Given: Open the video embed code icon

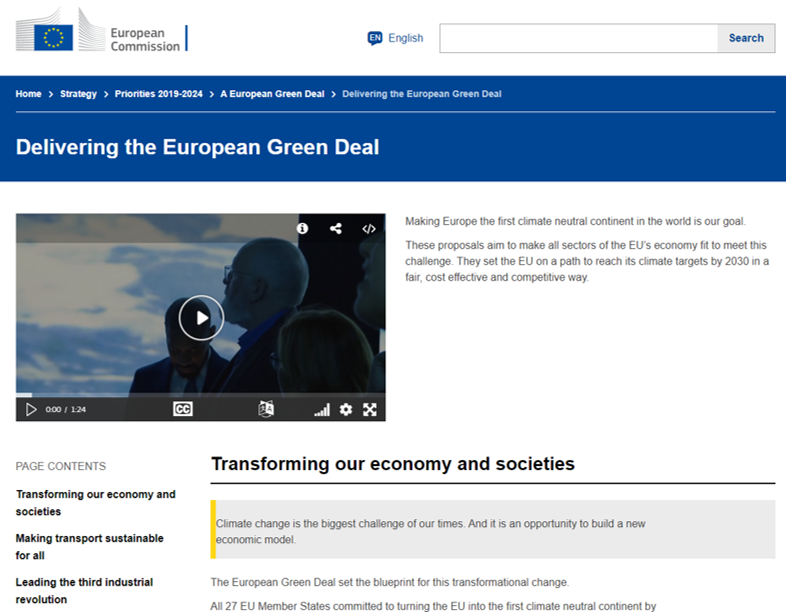Looking at the screenshot, I should click(369, 229).
